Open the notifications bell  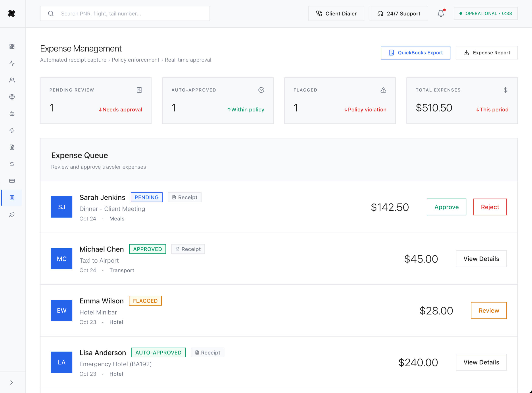pyautogui.click(x=441, y=13)
